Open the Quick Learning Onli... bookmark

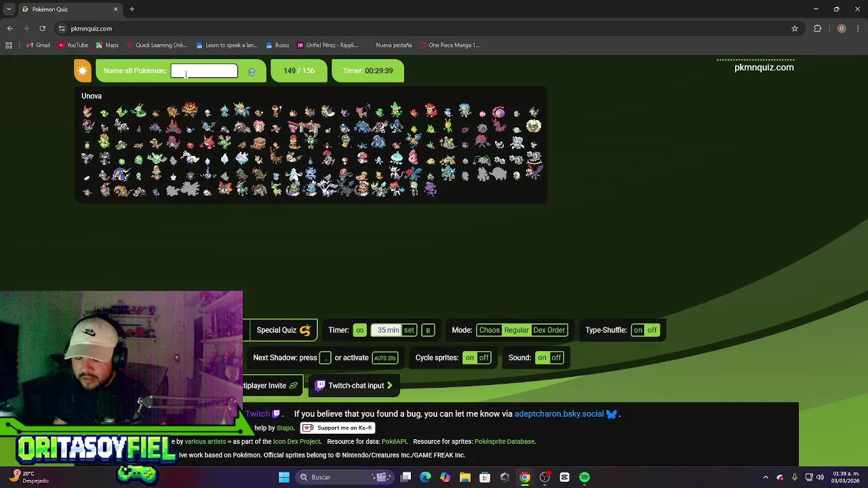pyautogui.click(x=157, y=45)
